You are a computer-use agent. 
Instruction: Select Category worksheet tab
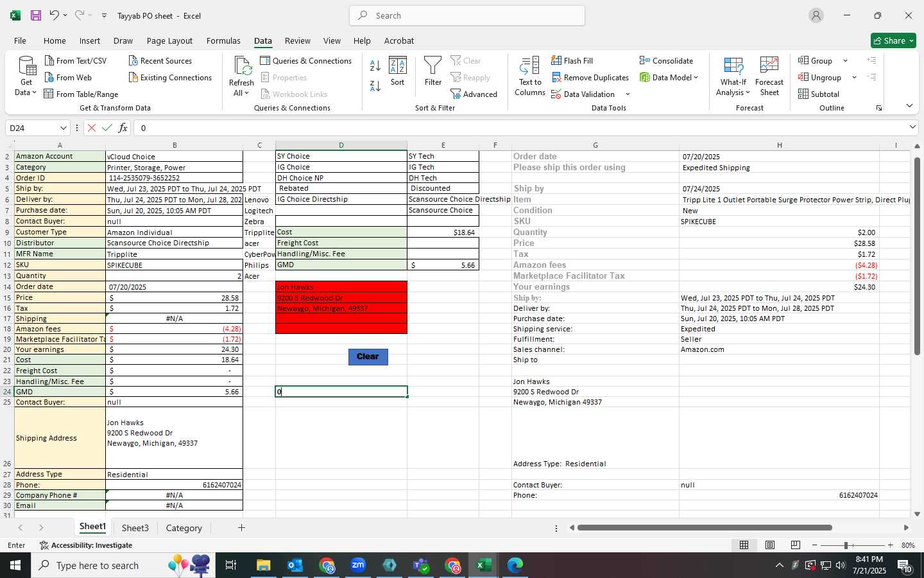tap(184, 528)
